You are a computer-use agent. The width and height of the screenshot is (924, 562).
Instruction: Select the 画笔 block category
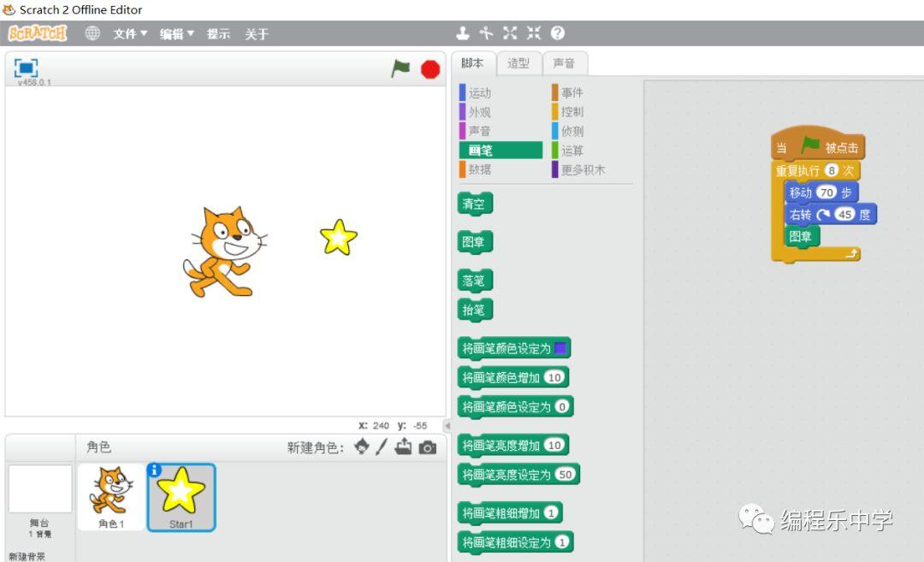tap(500, 151)
